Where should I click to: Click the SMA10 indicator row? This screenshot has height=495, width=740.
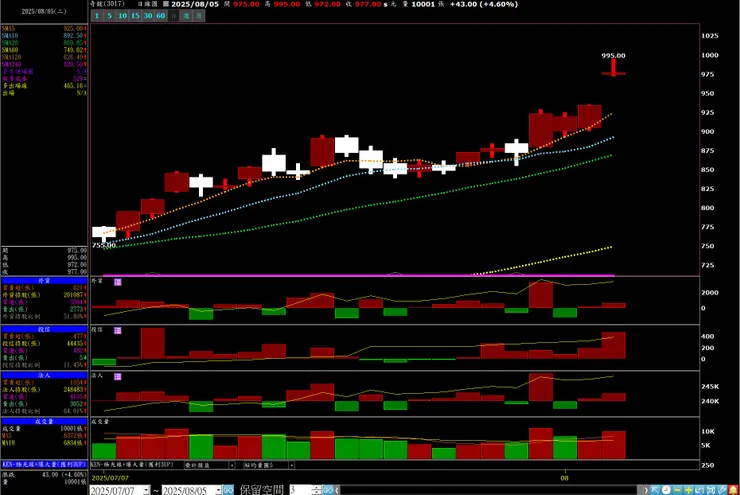pos(44,36)
